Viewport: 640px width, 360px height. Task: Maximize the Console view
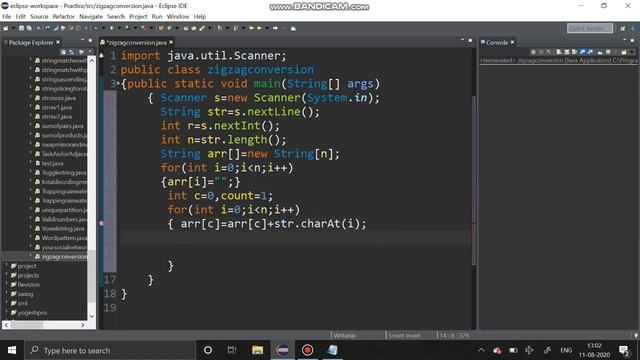click(632, 40)
